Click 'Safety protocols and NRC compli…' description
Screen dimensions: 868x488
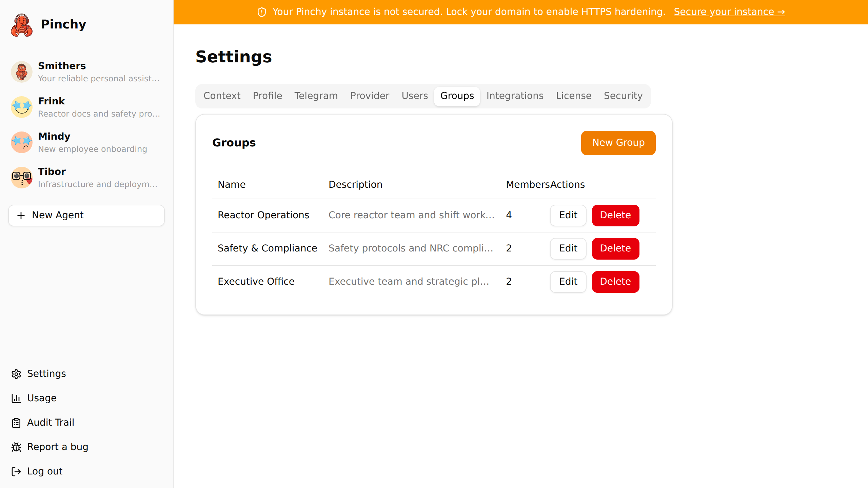pyautogui.click(x=411, y=248)
